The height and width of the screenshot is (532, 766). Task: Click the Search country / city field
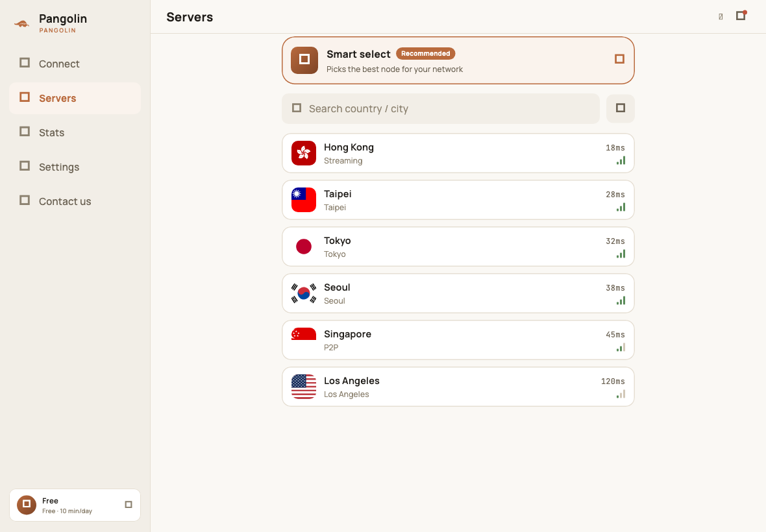point(441,108)
